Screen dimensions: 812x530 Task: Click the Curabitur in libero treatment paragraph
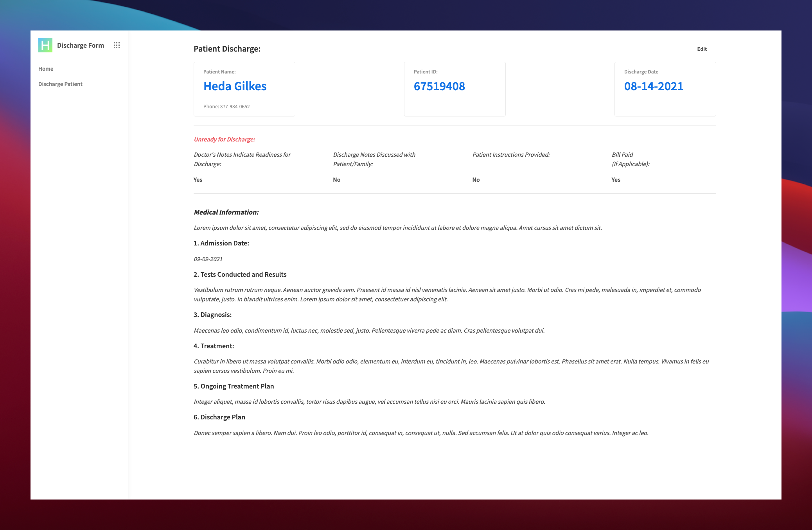tap(451, 366)
